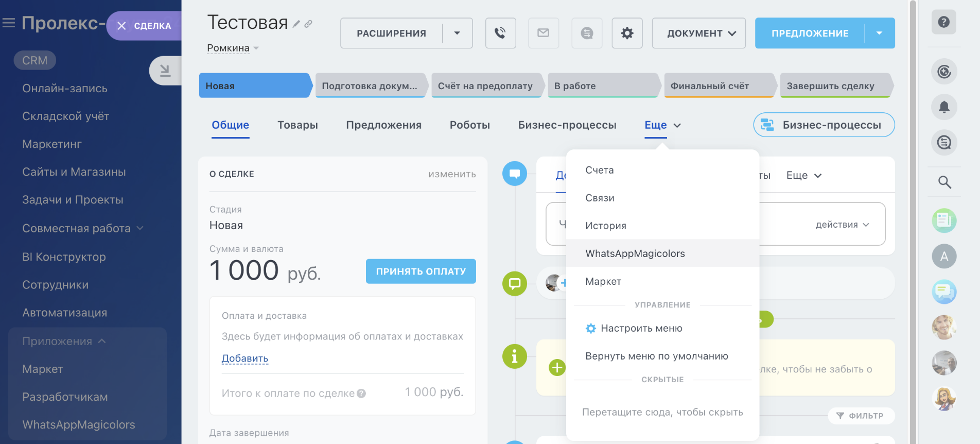980x444 pixels.
Task: Collapse the Приложения section in the sidebar
Action: tap(64, 341)
